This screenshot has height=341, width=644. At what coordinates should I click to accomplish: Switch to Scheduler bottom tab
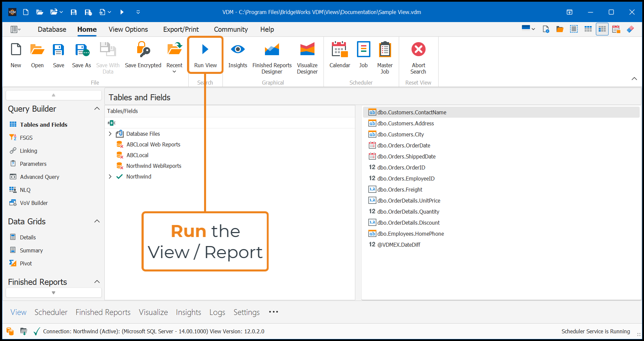coord(51,312)
